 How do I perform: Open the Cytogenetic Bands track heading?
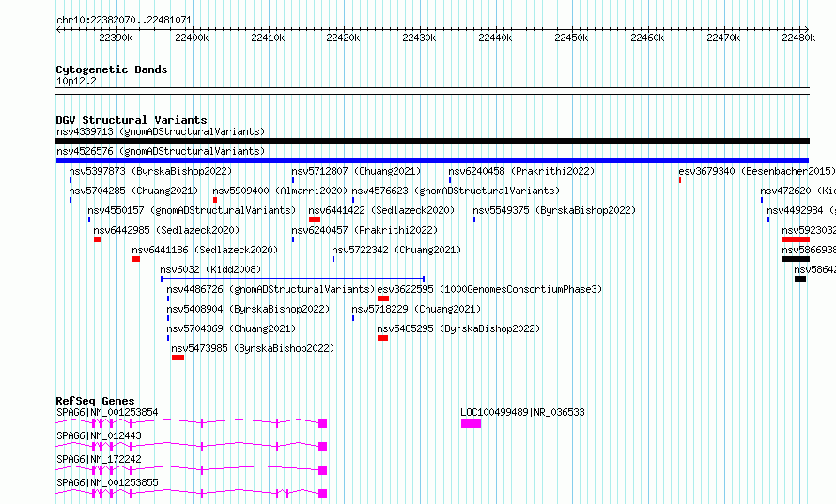point(112,69)
